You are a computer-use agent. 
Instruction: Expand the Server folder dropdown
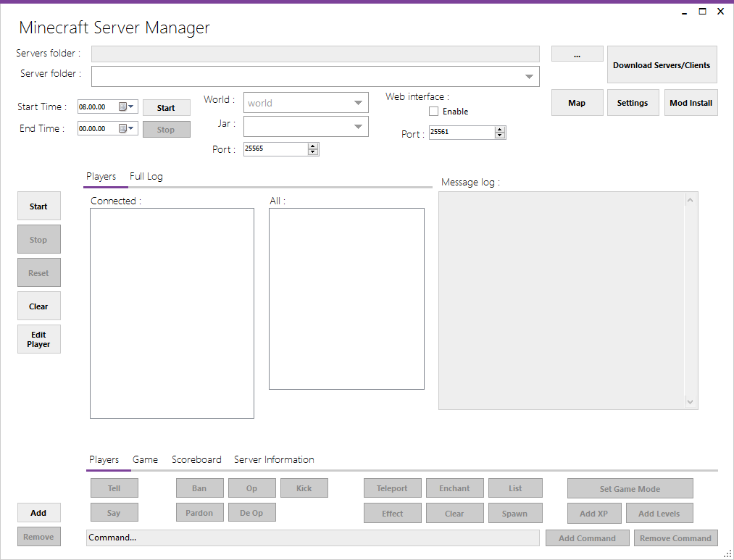[529, 77]
